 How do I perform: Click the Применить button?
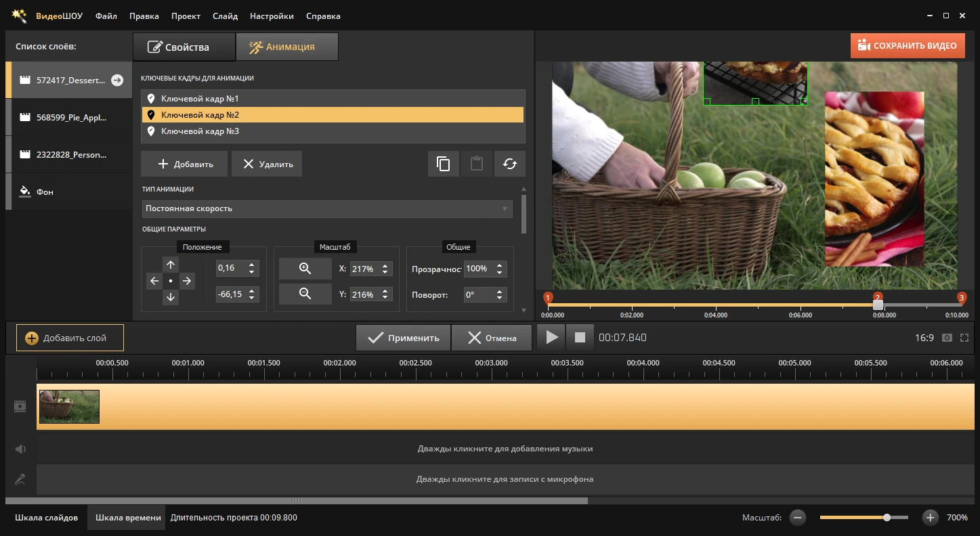pyautogui.click(x=403, y=338)
